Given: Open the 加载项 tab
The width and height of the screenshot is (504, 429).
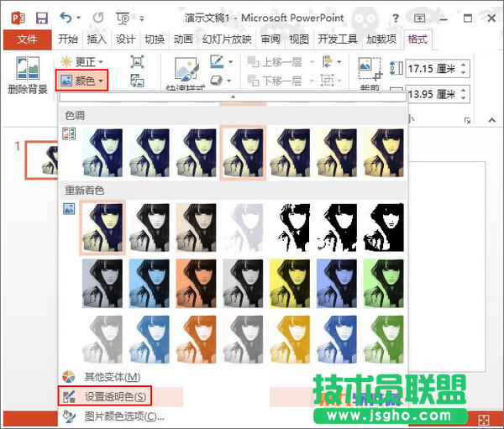Looking at the screenshot, I should (x=381, y=39).
